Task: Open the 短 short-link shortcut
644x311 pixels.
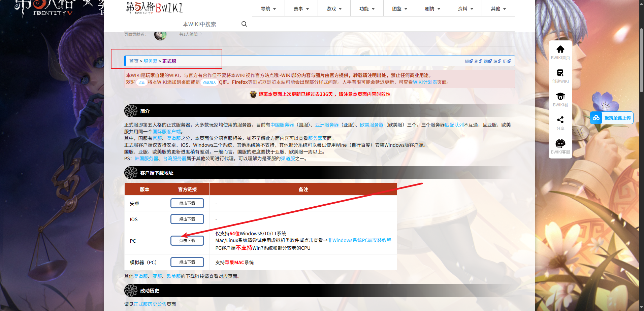Action: pyautogui.click(x=469, y=61)
